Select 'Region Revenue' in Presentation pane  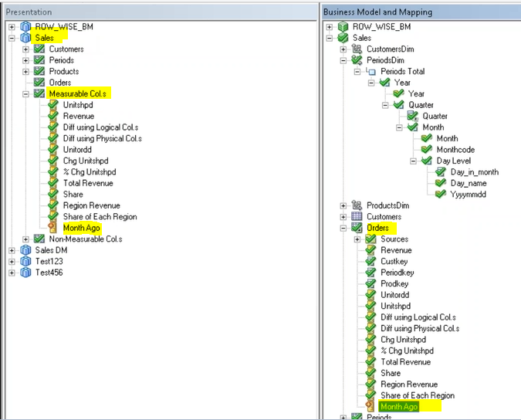[x=91, y=205]
